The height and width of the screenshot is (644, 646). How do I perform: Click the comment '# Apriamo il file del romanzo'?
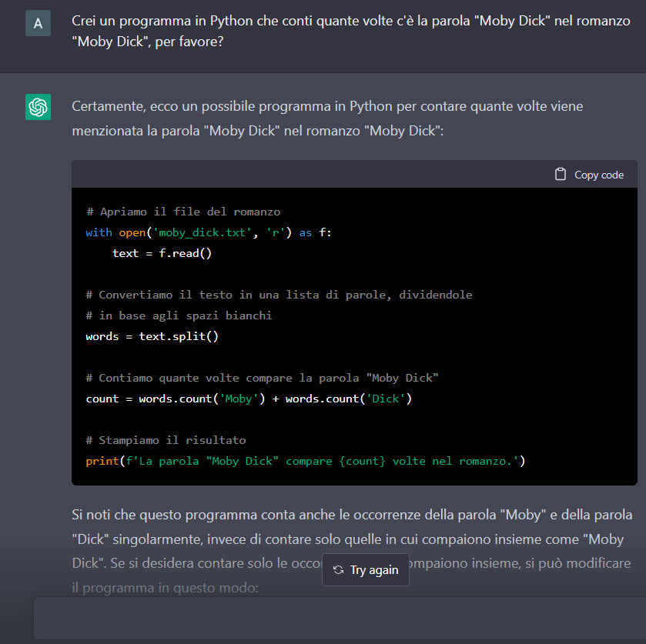pyautogui.click(x=182, y=212)
